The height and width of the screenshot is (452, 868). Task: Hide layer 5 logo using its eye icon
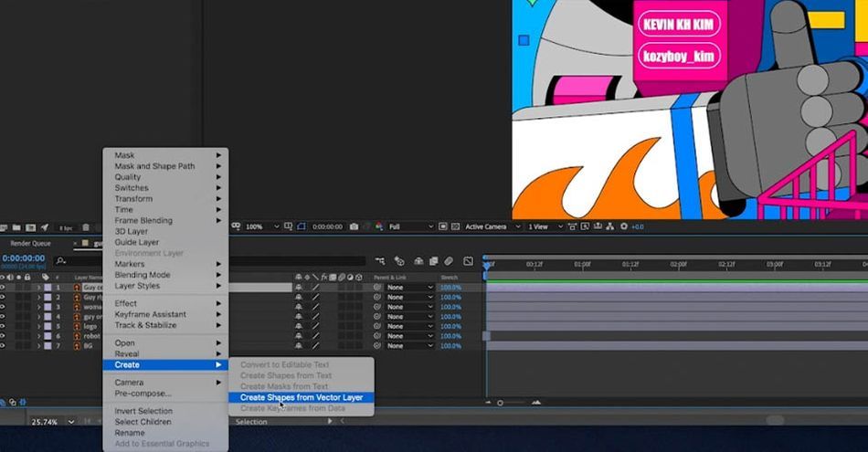click(3, 326)
